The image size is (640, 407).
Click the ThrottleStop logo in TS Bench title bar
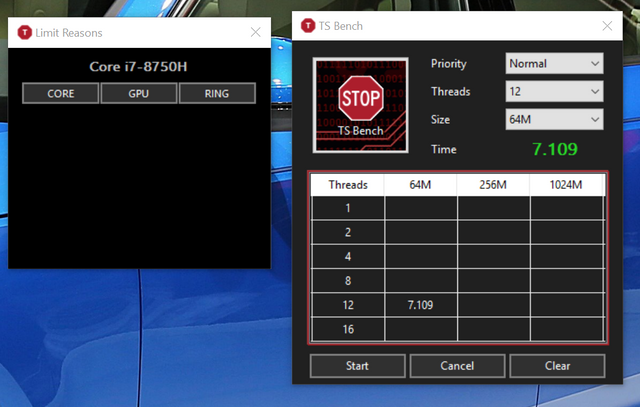(308, 26)
